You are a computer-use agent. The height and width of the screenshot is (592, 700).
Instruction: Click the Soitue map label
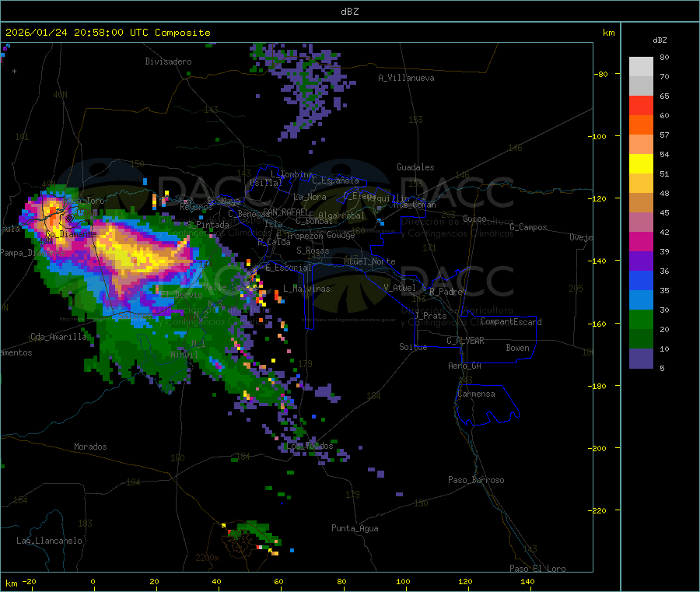tap(413, 347)
